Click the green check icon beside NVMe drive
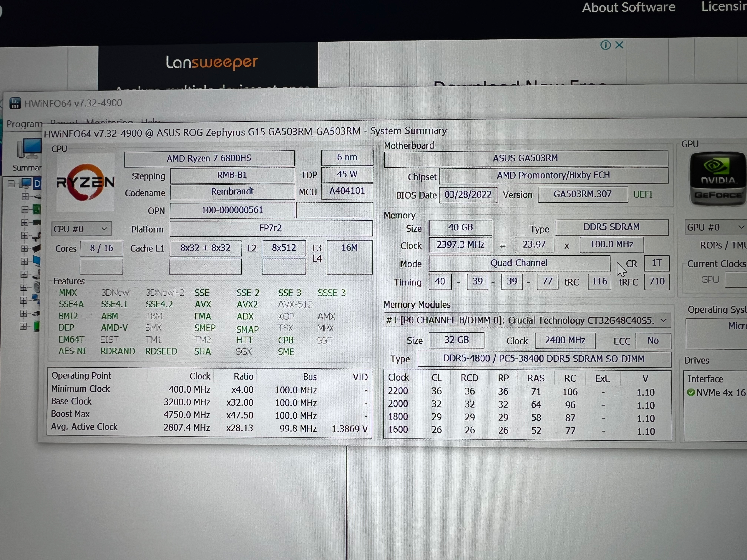747x560 pixels. pos(691,393)
